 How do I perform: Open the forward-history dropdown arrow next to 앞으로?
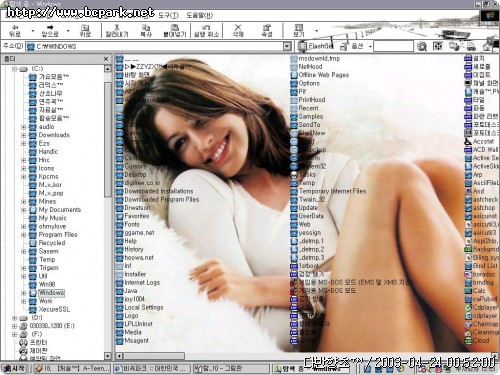coord(68,31)
